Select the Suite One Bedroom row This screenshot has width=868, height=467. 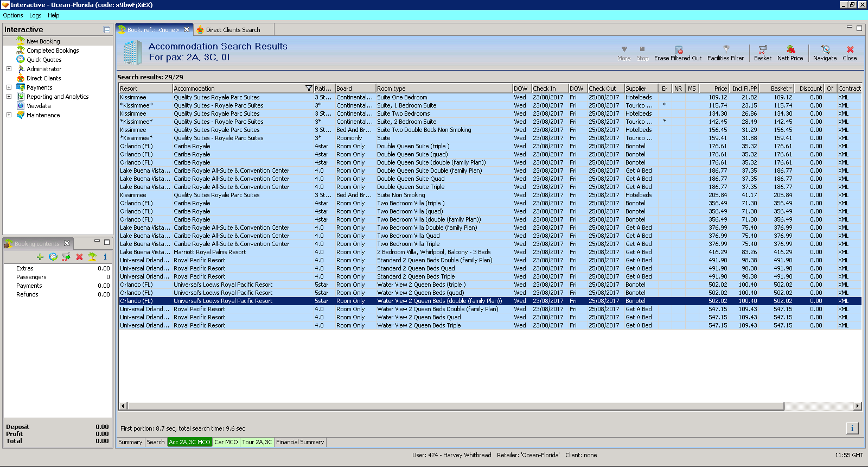[490, 97]
